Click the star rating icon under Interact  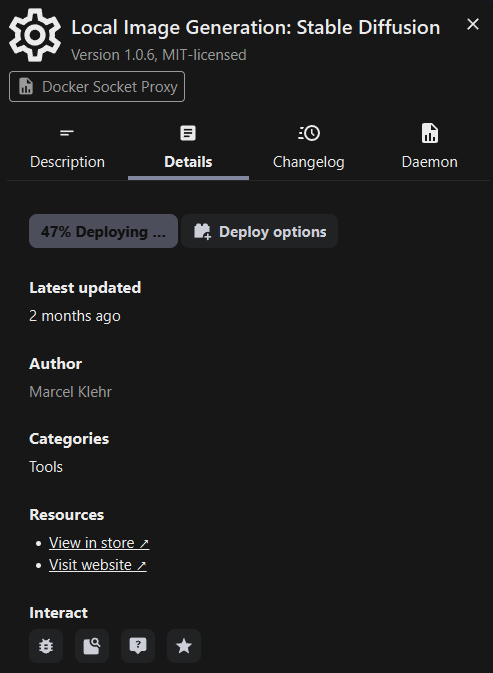pyautogui.click(x=184, y=646)
